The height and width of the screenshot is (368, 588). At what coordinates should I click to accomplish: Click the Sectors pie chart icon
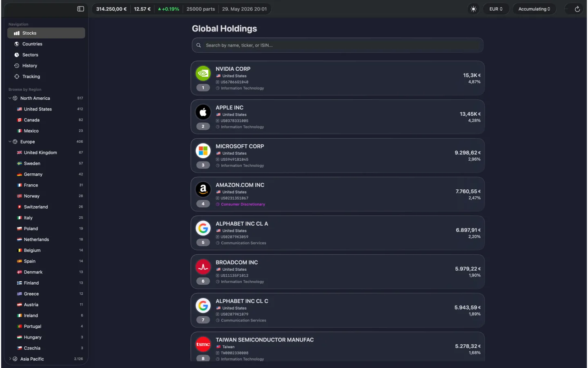coord(17,55)
